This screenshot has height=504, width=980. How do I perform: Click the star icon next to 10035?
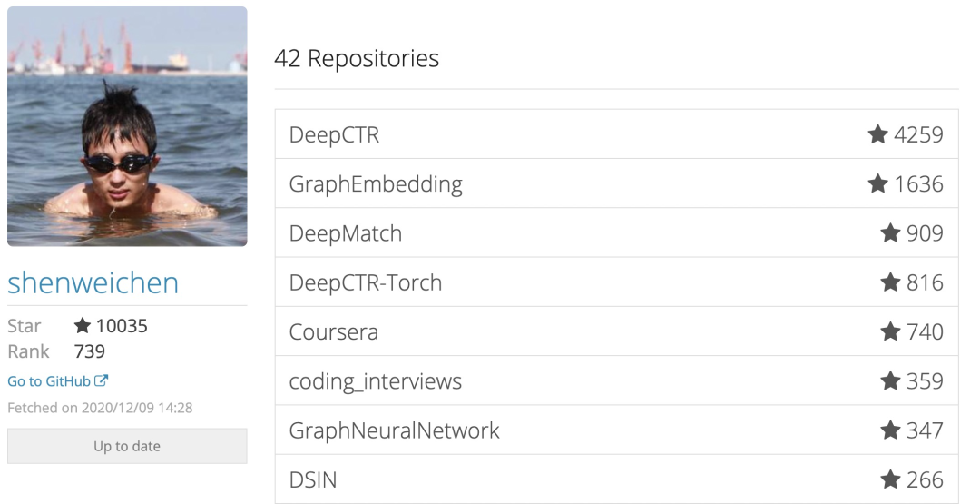pos(83,326)
